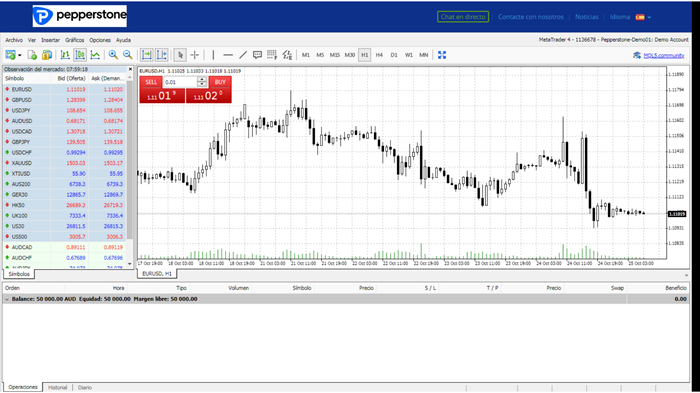This screenshot has width=700, height=393.
Task: Select the vertical line drawing tool
Action: (x=213, y=55)
